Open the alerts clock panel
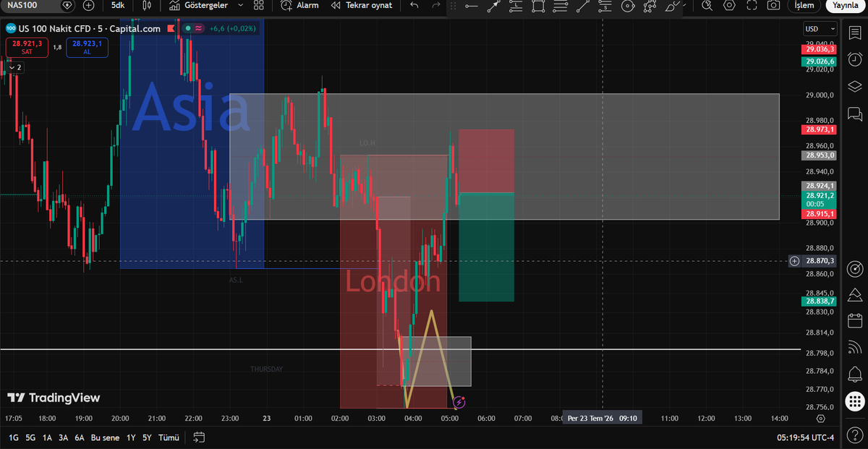 (x=855, y=59)
